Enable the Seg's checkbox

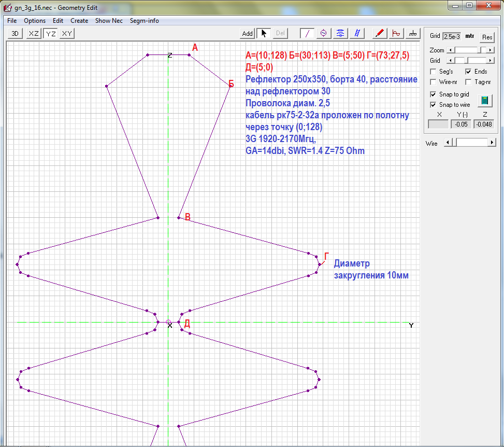click(x=434, y=72)
